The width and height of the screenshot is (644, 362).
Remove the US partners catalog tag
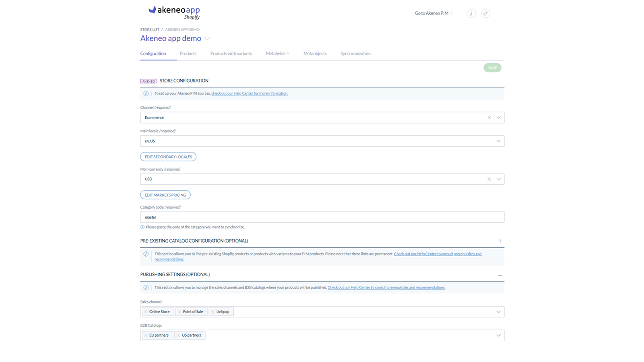[x=178, y=335]
